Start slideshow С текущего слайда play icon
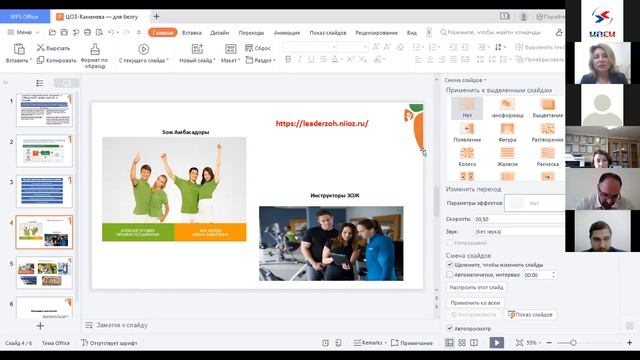The image size is (640, 360). tap(143, 49)
